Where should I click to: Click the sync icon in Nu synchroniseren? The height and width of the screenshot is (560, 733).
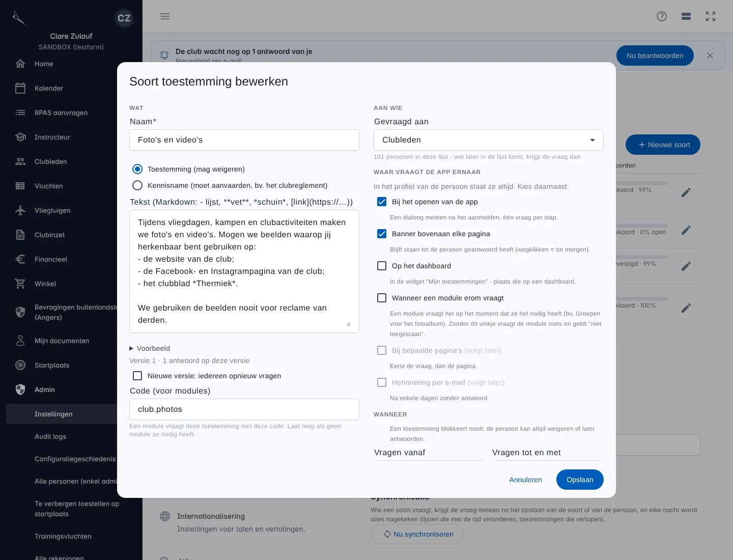click(x=387, y=534)
